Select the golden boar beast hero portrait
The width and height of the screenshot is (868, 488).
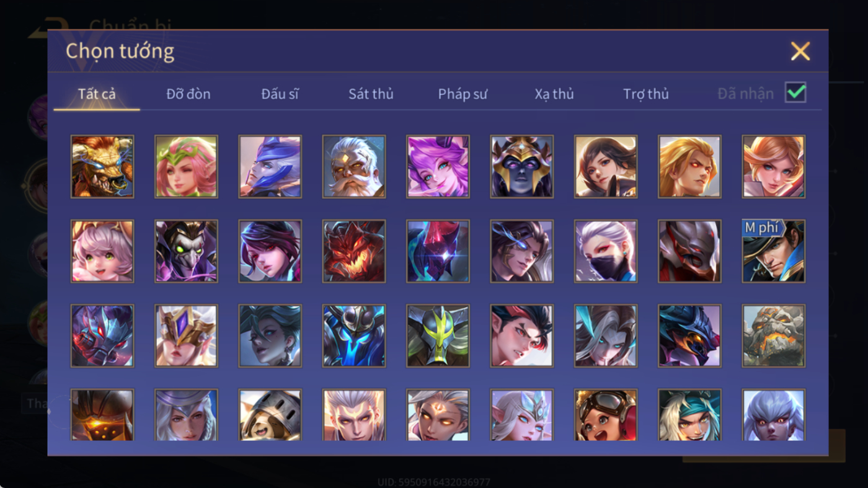[x=102, y=167]
